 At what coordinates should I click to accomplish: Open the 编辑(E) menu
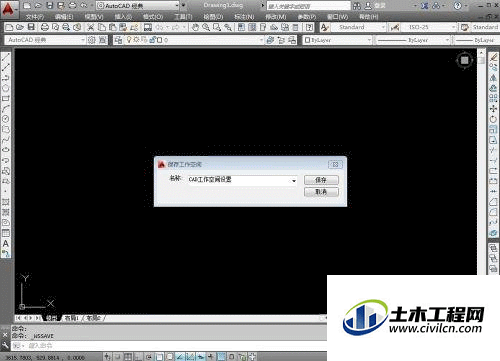(64, 17)
